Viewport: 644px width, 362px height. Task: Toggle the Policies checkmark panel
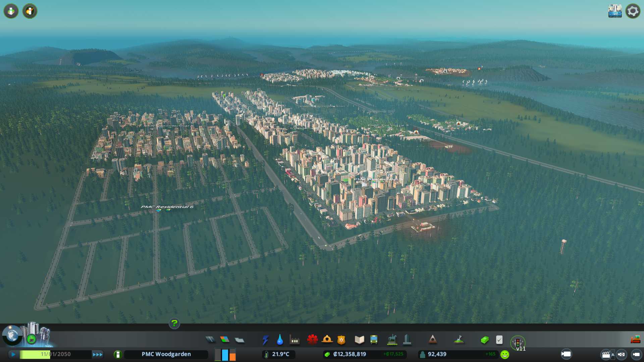499,340
